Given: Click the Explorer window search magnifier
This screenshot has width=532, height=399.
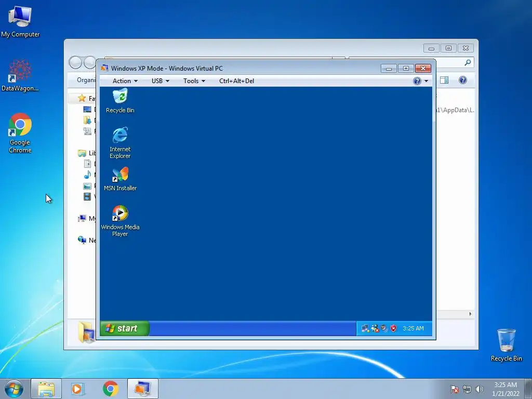Looking at the screenshot, I should tap(468, 62).
